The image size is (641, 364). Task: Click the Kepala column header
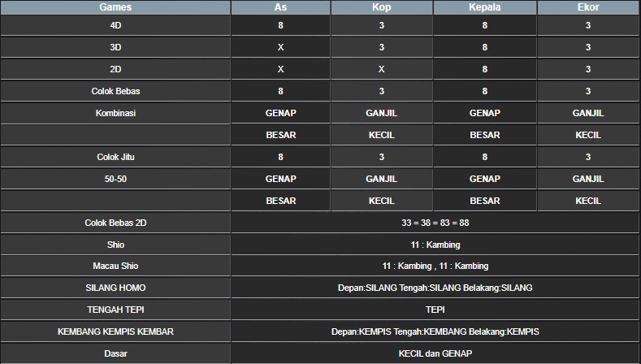[485, 7]
